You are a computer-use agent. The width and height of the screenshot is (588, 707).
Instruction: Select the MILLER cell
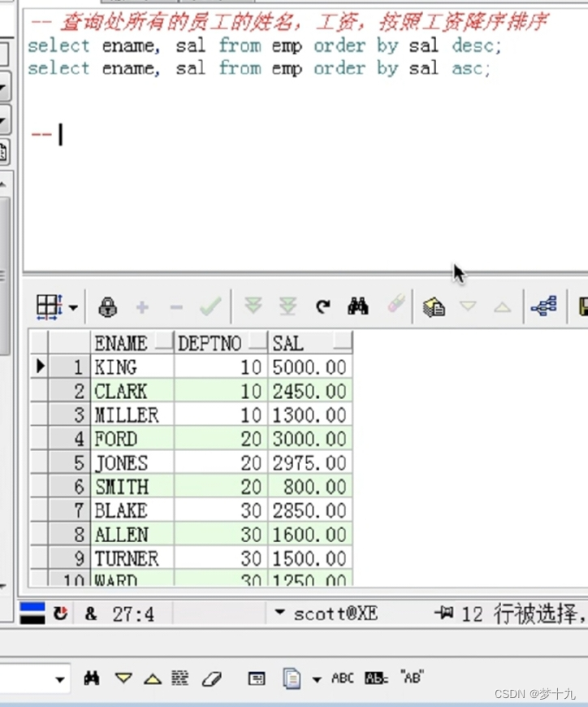(132, 414)
